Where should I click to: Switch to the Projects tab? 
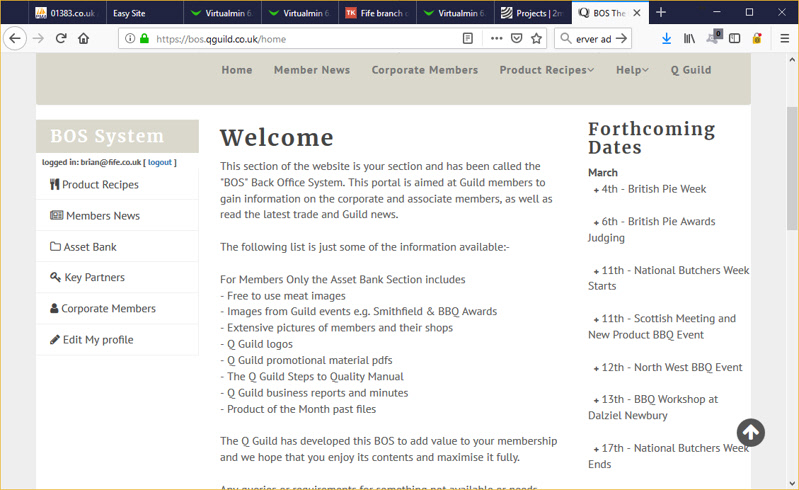532,13
